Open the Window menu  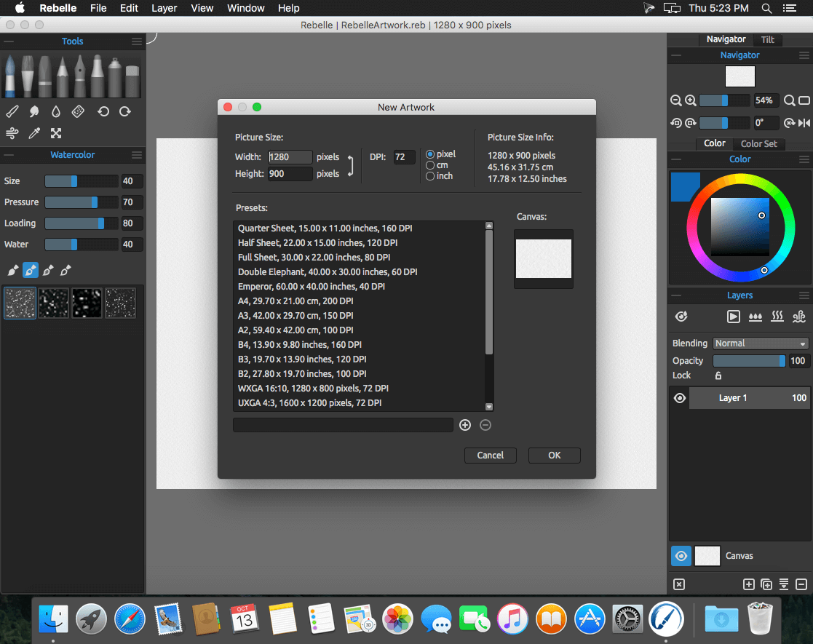[246, 8]
